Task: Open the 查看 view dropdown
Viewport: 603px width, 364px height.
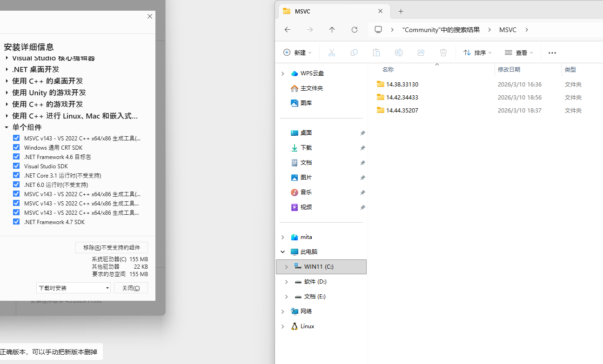Action: point(519,53)
